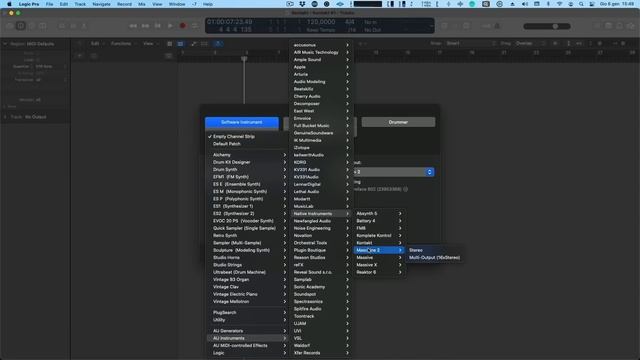The width and height of the screenshot is (640, 360).
Task: Open the Spectrasonics vendor submenu
Action: click(320, 302)
